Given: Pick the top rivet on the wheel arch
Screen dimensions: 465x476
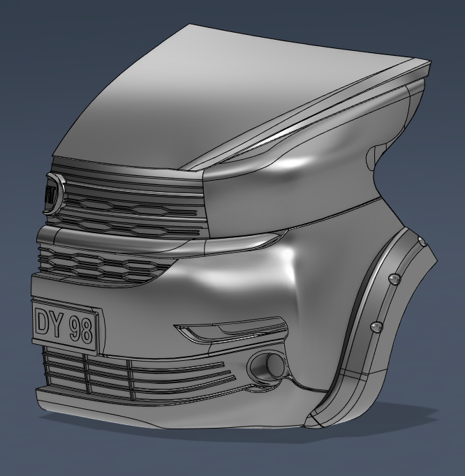Looking at the screenshot, I should pos(421,241).
